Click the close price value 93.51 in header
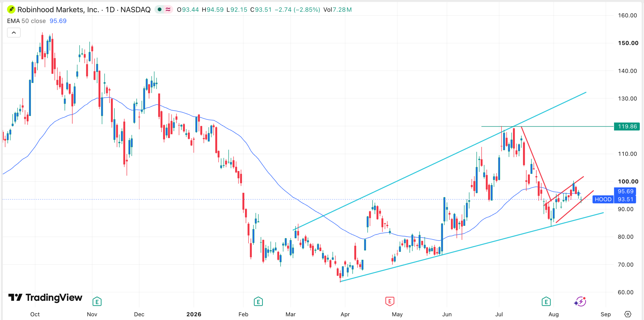The image size is (644, 320). [x=263, y=10]
